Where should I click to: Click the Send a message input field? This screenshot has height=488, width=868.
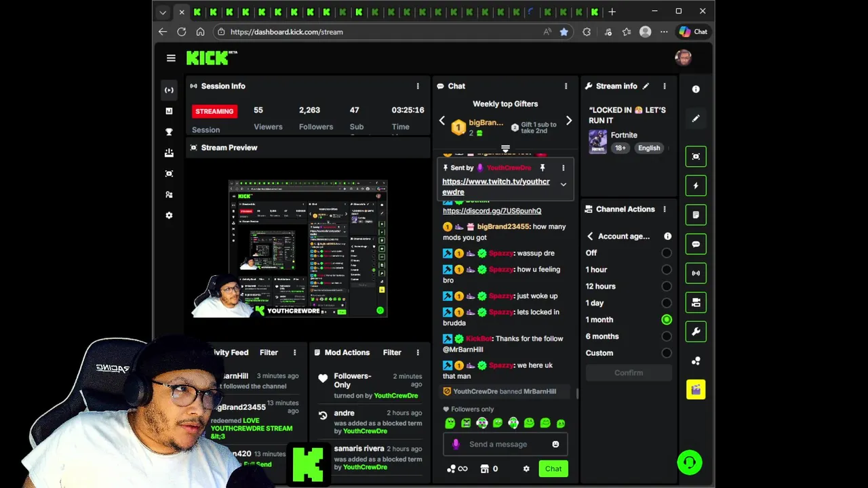[x=505, y=445]
